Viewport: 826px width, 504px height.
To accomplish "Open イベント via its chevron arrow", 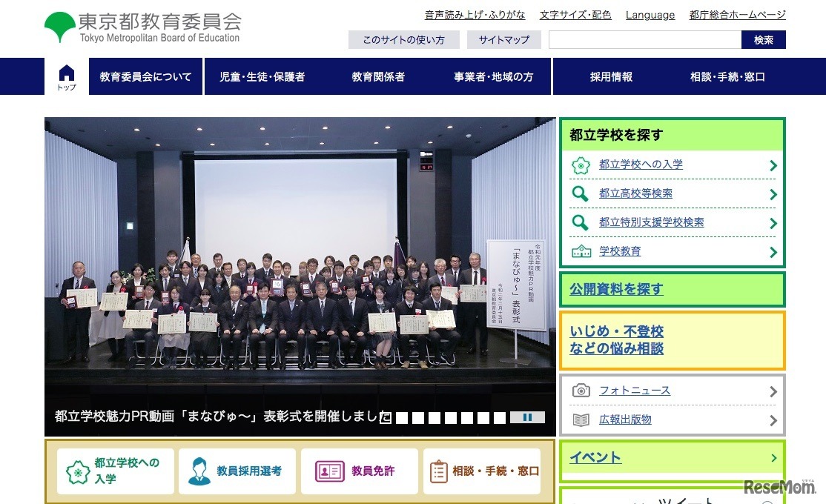I will [775, 458].
